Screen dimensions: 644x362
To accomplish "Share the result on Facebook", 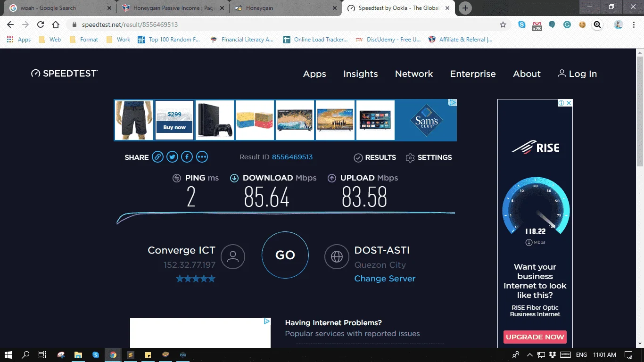I will coord(187,157).
